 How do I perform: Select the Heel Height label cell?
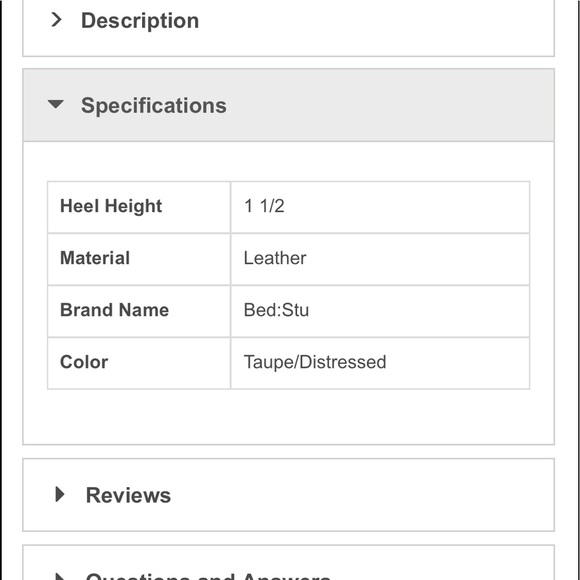pyautogui.click(x=139, y=207)
